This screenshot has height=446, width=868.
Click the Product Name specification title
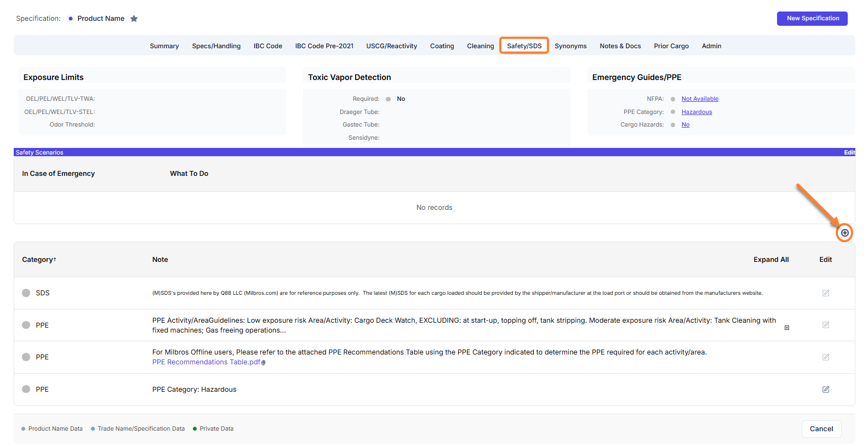[101, 19]
